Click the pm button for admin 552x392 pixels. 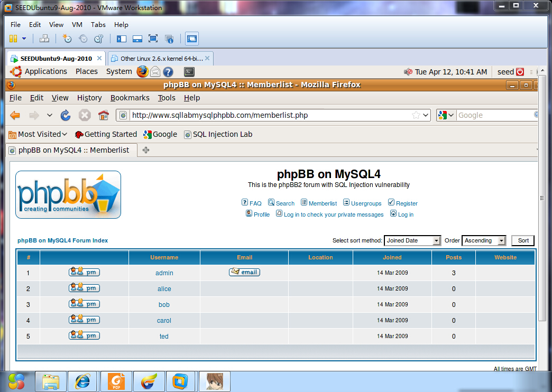[x=84, y=272]
